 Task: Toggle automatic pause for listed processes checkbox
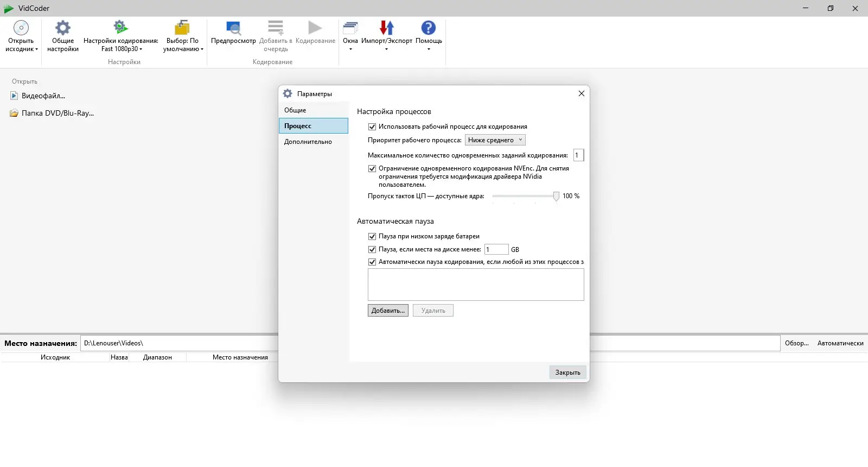click(372, 262)
